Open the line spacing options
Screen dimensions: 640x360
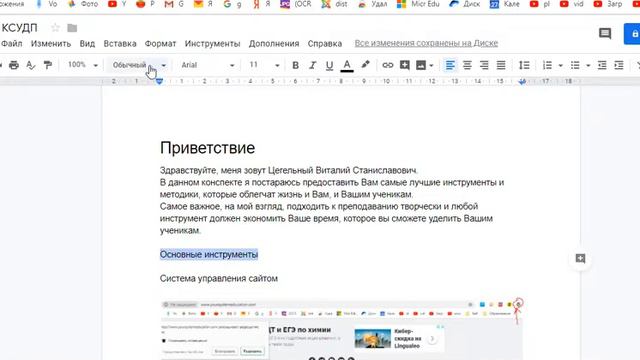click(x=524, y=65)
